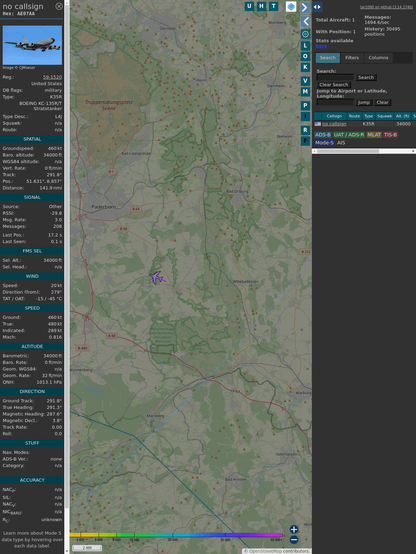Image resolution: width=416 pixels, height=554 pixels.
Task: Click the U button on map toolbar
Action: tap(249, 6)
